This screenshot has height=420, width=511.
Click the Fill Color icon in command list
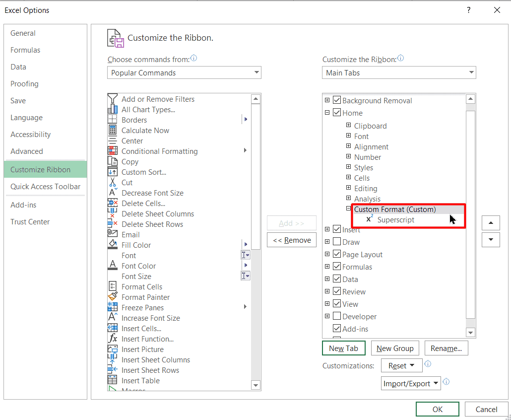113,245
